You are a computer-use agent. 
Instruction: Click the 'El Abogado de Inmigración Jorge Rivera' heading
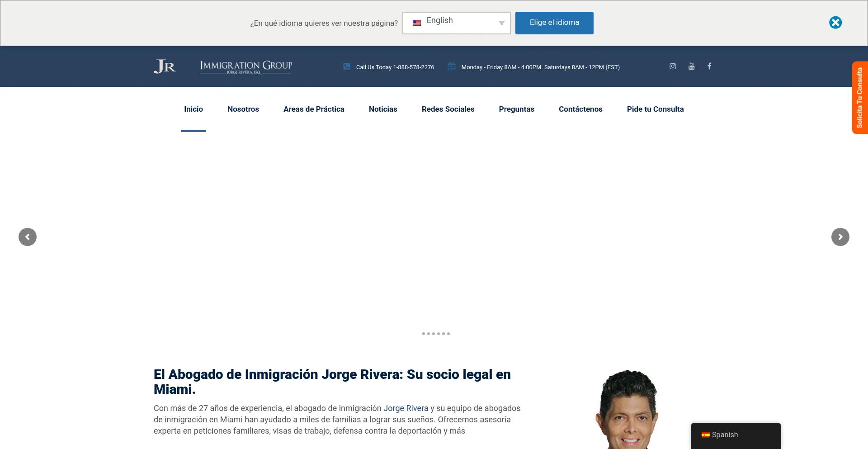[x=332, y=382]
